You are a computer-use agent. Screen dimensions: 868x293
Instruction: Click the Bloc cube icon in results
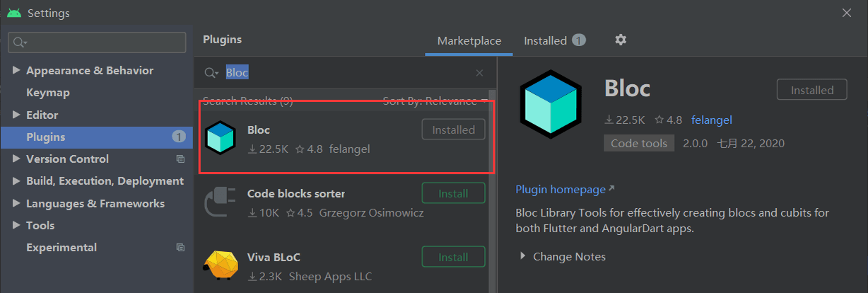220,138
